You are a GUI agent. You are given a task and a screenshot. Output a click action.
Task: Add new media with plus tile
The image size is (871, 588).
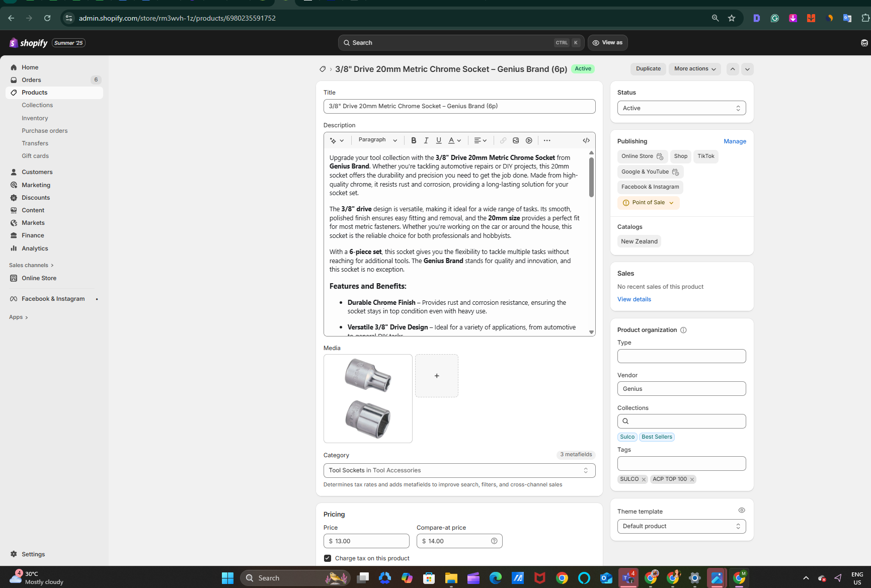coord(437,376)
